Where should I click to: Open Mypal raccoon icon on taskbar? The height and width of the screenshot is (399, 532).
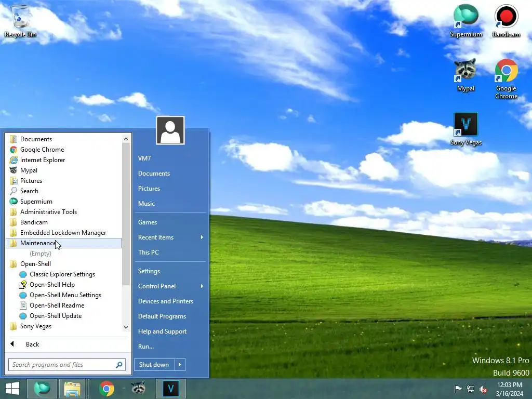[138, 389]
